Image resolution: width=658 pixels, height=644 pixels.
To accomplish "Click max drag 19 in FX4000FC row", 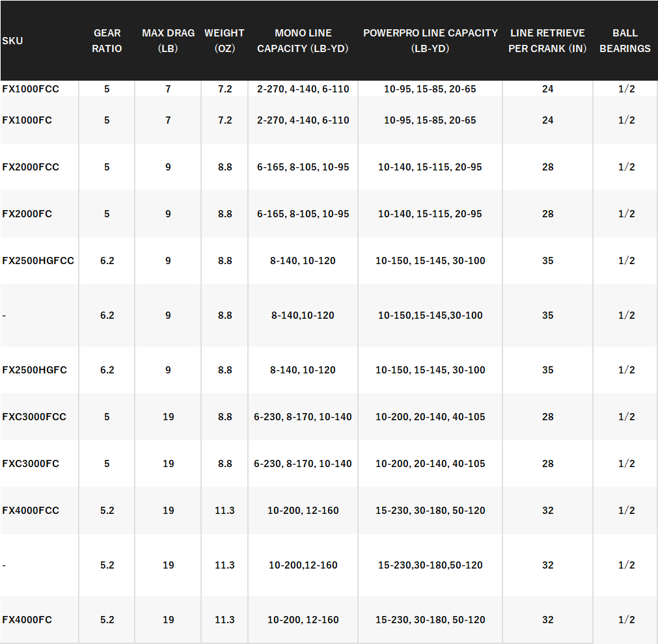I will [169, 620].
